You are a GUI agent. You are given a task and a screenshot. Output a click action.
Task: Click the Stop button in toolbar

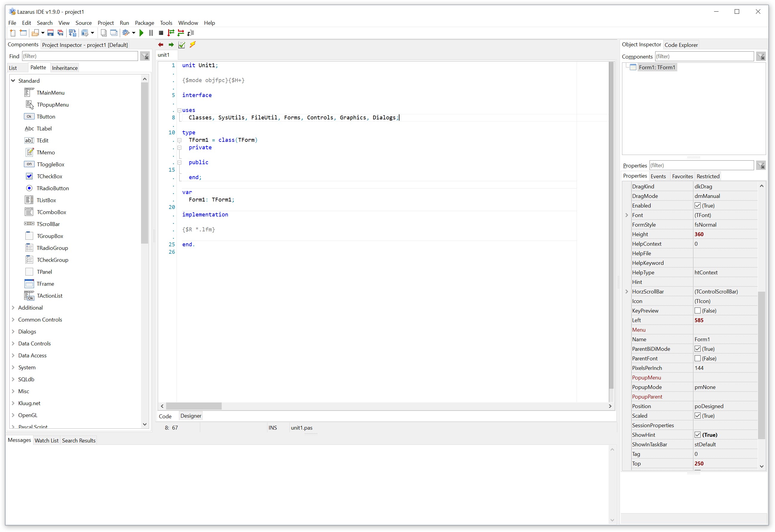click(162, 33)
